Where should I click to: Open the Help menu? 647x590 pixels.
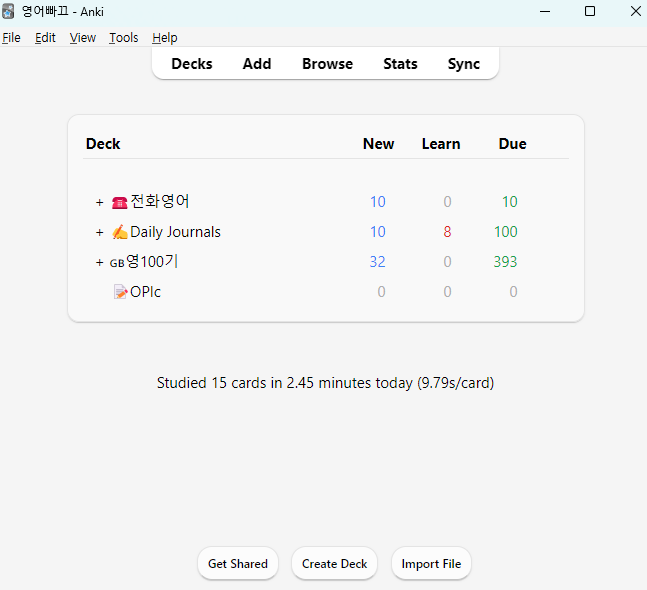point(165,38)
